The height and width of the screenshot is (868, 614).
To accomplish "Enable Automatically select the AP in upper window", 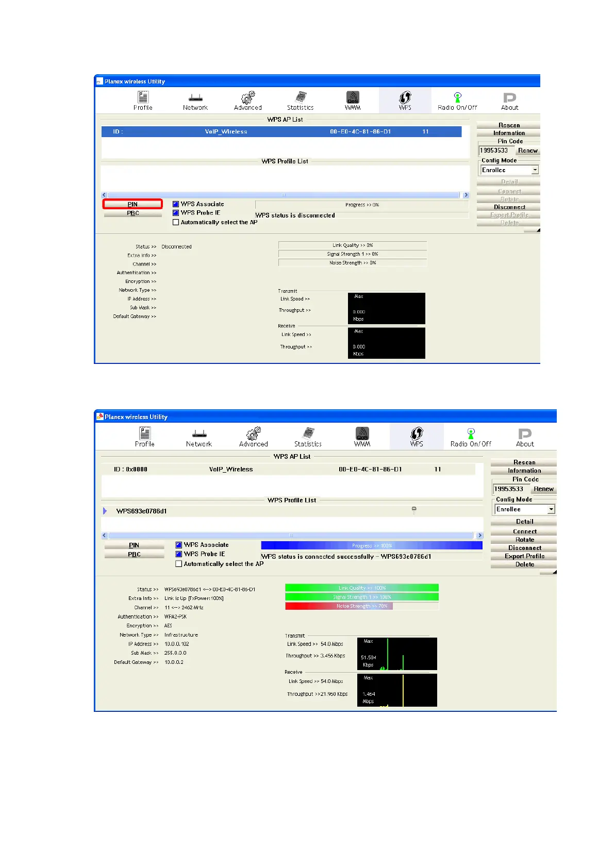I will click(176, 222).
